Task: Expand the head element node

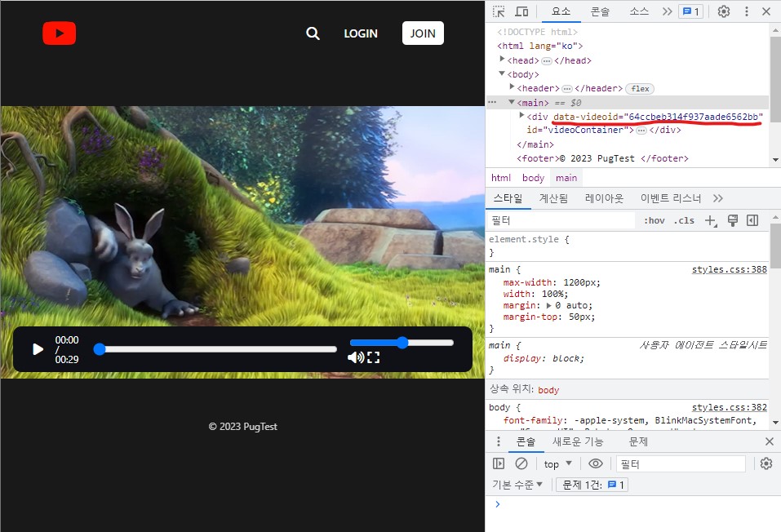Action: [x=502, y=59]
